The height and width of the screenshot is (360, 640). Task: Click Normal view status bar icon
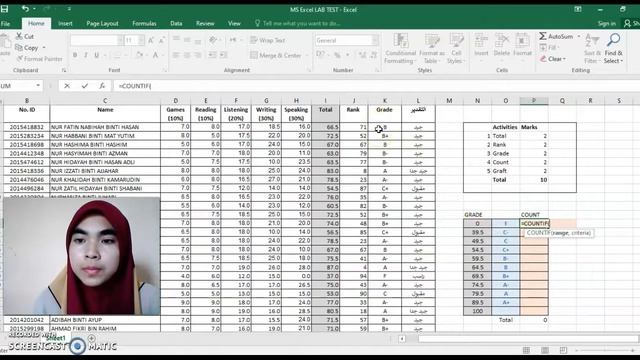[527, 350]
